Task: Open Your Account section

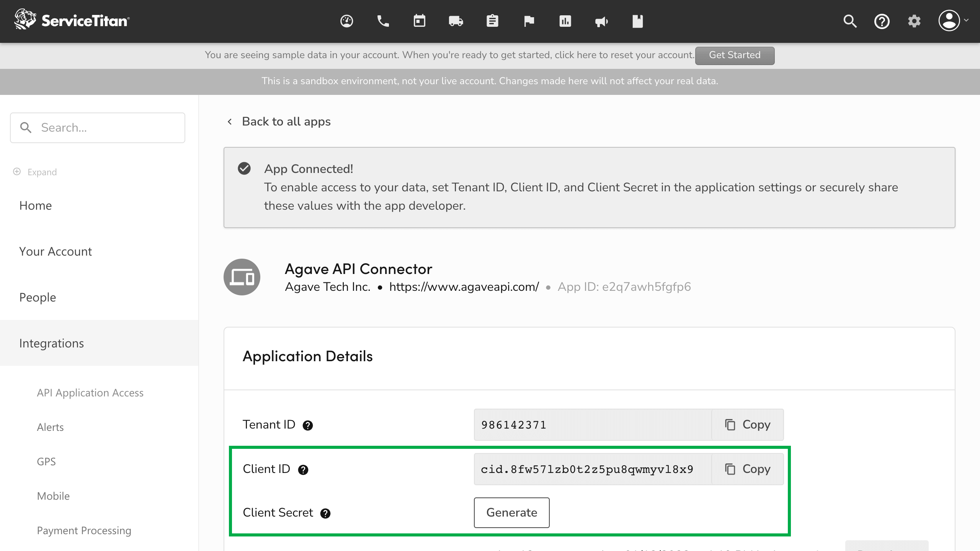Action: 56,251
